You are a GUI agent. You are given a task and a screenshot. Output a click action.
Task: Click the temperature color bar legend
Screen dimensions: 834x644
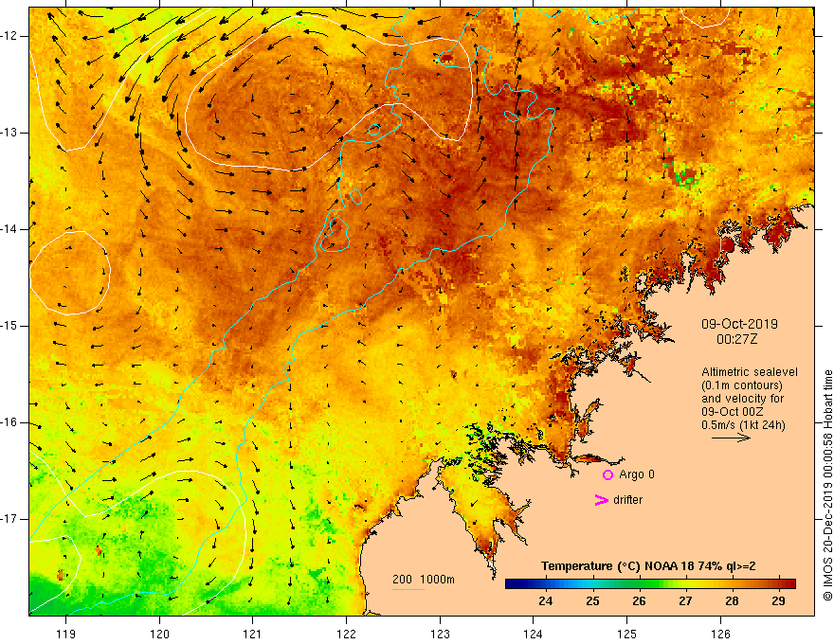[x=650, y=584]
